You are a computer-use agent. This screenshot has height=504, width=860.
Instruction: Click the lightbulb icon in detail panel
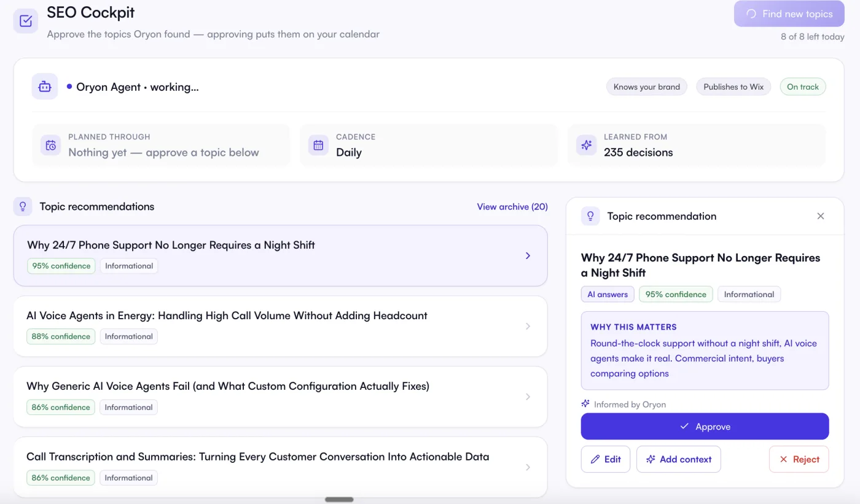tap(590, 216)
